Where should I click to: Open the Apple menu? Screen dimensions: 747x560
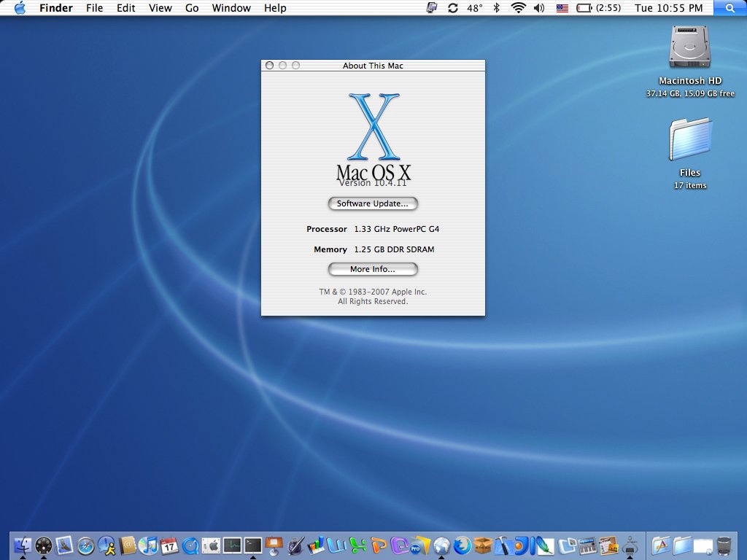pos(20,8)
